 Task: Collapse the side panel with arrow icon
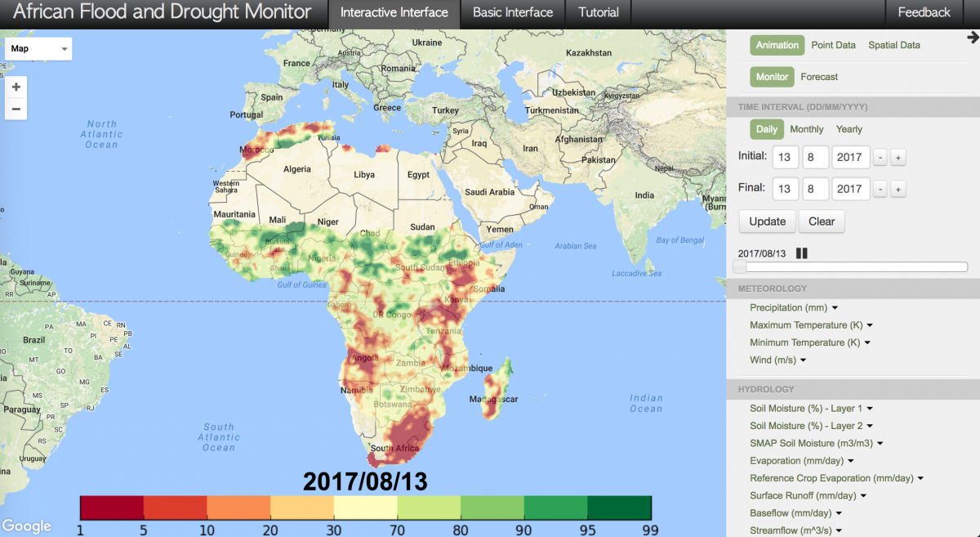972,37
